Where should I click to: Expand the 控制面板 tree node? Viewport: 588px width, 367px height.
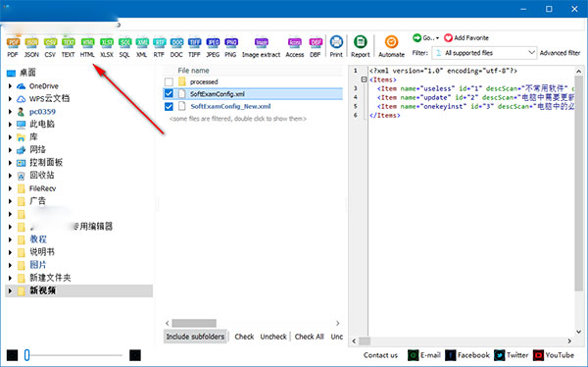click(10, 163)
